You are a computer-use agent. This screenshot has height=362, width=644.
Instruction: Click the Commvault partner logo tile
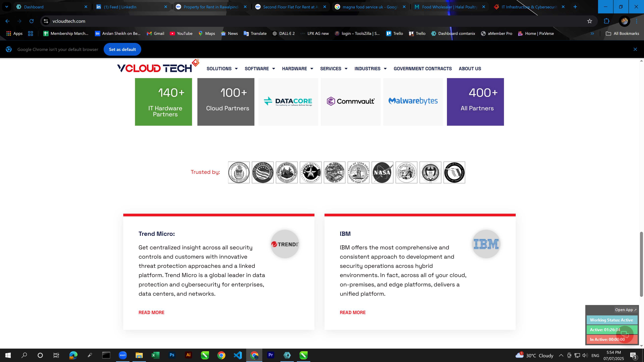point(351,102)
